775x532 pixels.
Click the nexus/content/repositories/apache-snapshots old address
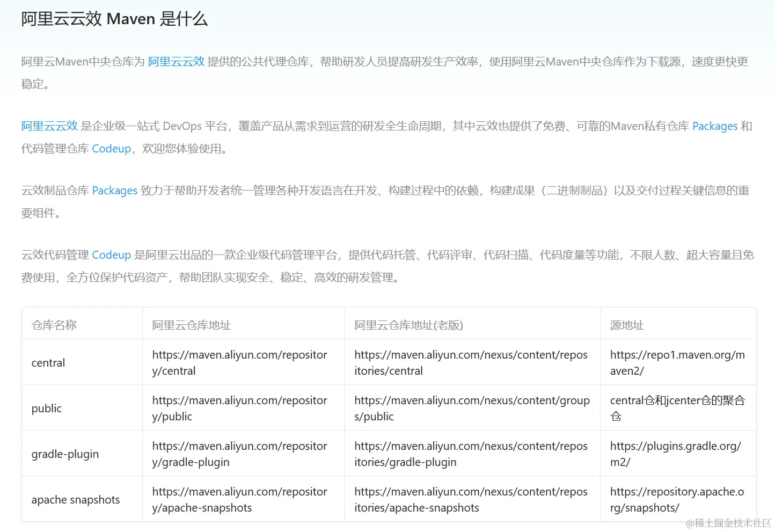(x=471, y=500)
